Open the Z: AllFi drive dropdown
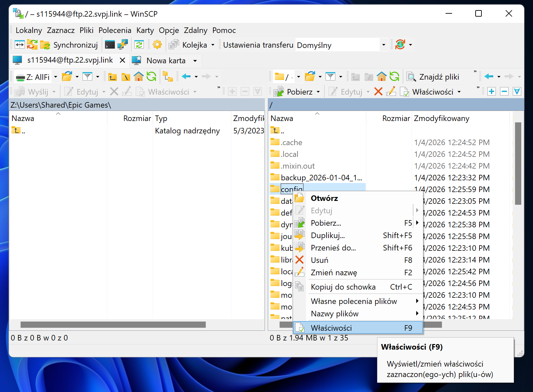The width and height of the screenshot is (533, 392). point(55,77)
